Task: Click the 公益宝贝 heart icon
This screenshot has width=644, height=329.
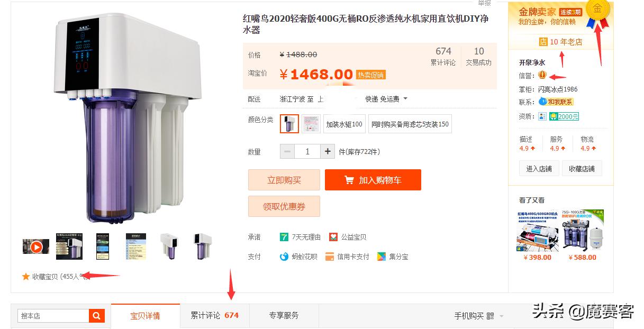Action: click(333, 237)
